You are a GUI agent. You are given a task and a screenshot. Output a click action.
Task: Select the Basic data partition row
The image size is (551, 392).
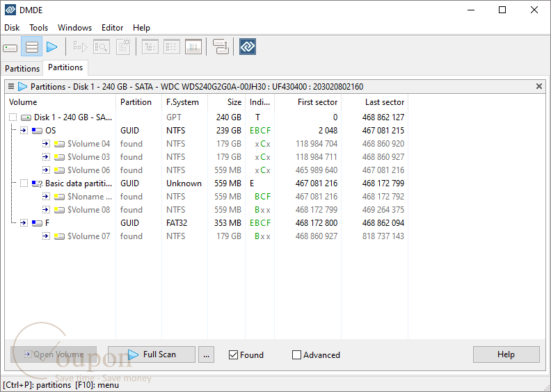tap(207, 183)
